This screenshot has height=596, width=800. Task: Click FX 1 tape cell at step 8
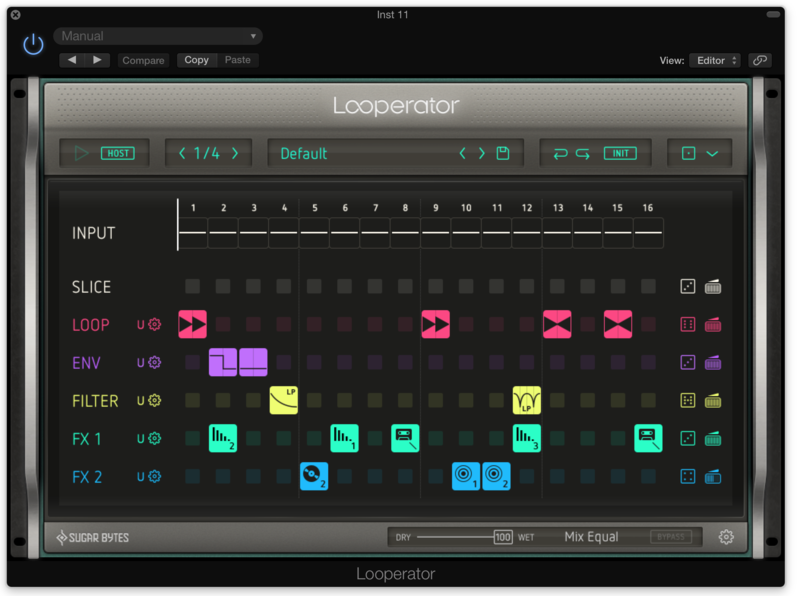click(x=405, y=438)
